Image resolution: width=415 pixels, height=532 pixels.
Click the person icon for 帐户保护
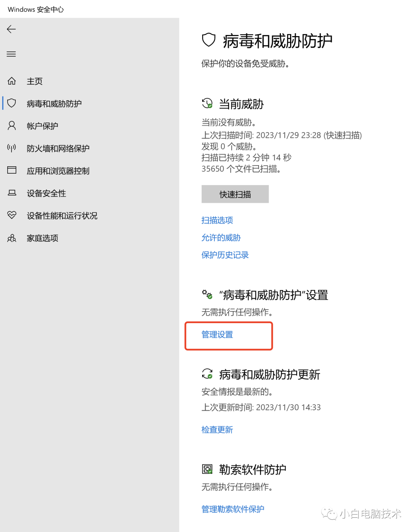[12, 126]
